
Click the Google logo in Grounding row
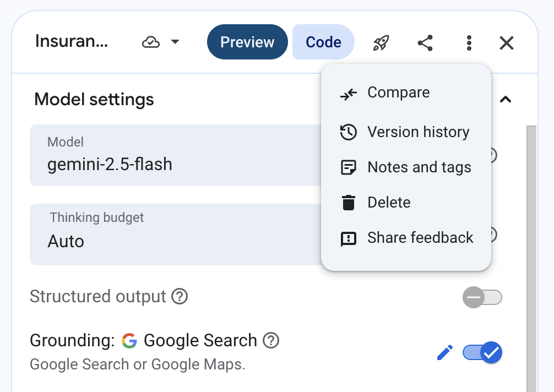pos(129,341)
